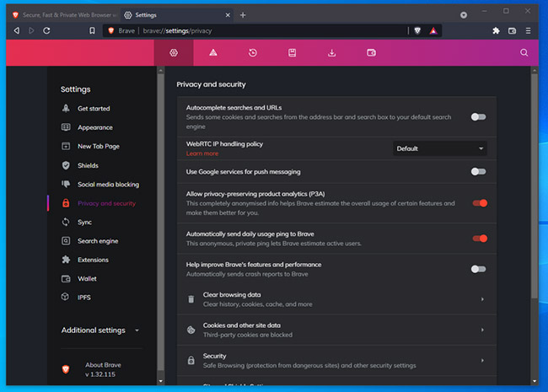Click the Sync arrows icon in sidebar
The image size is (548, 392).
click(66, 222)
